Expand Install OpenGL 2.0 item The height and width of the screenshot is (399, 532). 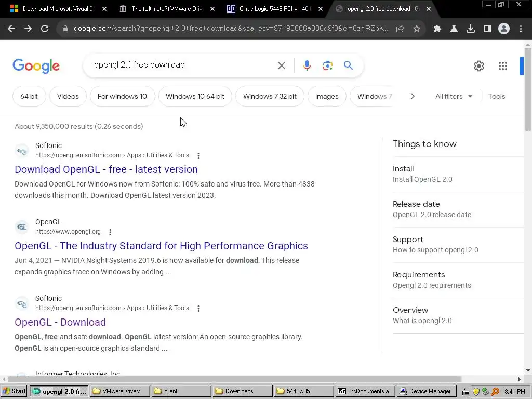point(458,174)
